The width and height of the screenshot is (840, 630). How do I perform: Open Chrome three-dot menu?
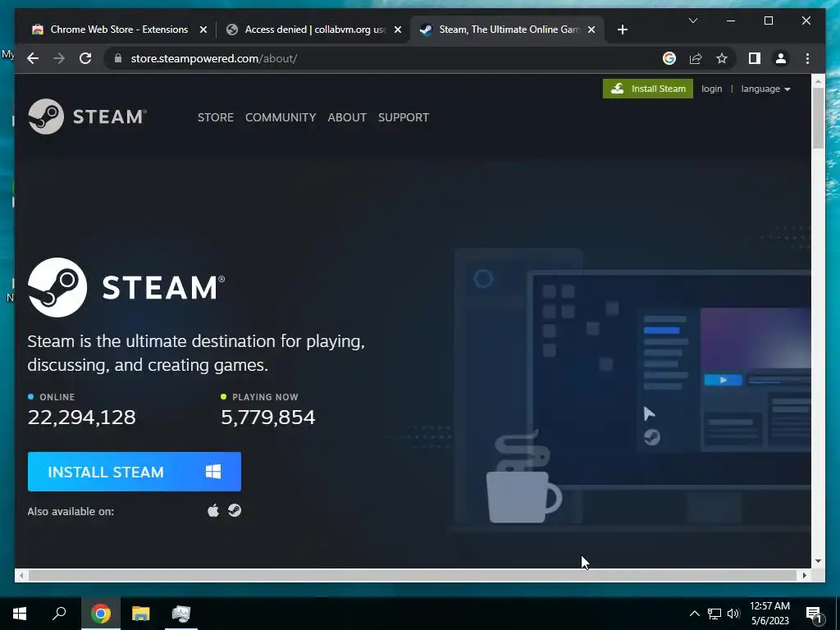(x=807, y=58)
